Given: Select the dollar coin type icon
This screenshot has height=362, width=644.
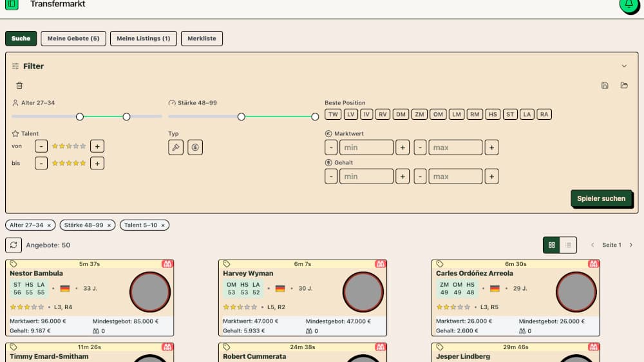Looking at the screenshot, I should click(x=196, y=148).
